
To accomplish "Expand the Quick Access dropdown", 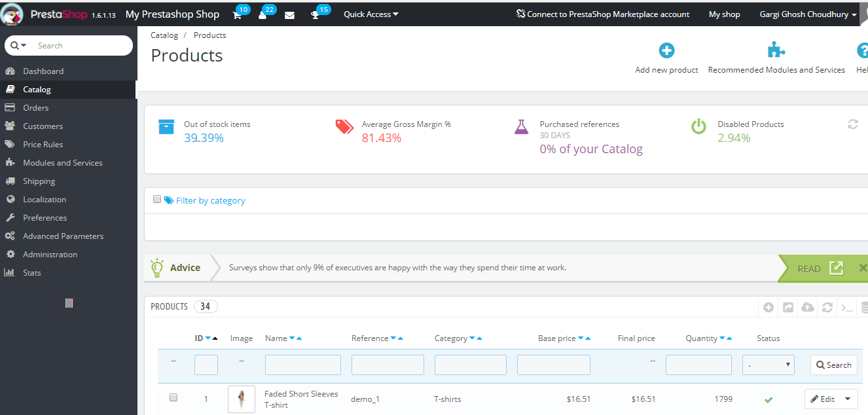I will click(x=371, y=14).
